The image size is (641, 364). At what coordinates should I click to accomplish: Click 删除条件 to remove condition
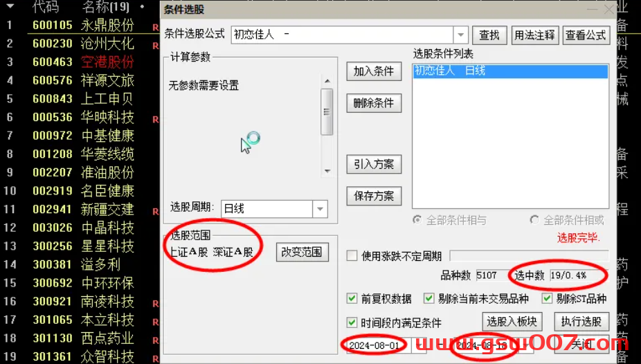[x=374, y=103]
